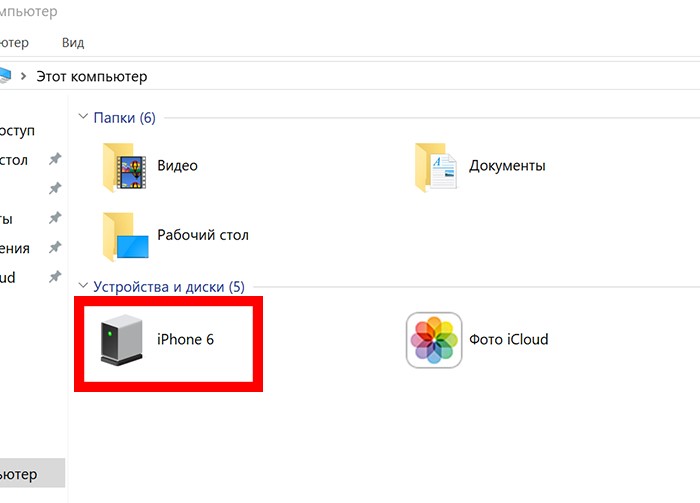
Task: Select the iPhone 6 device icon
Action: click(x=121, y=340)
